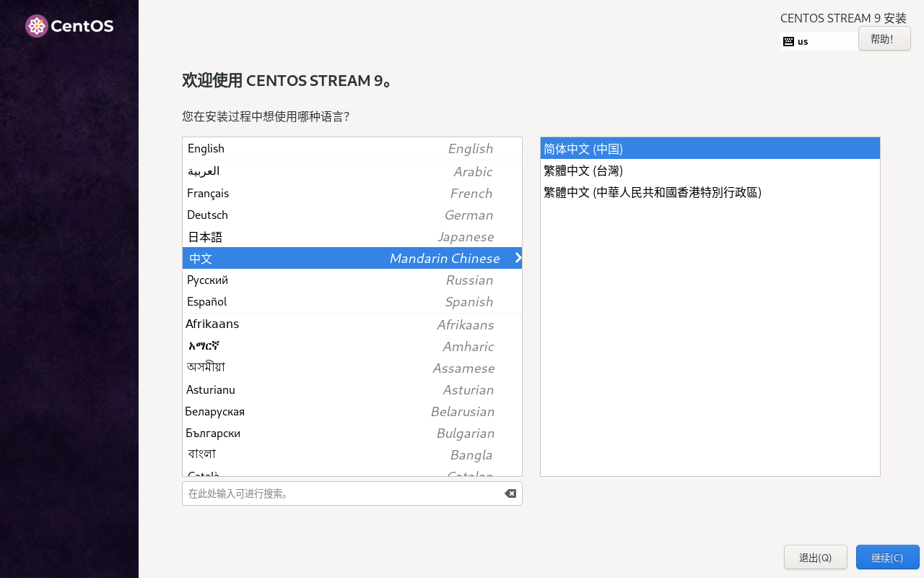Select the Arabic language row
This screenshot has width=924, height=578.
(352, 171)
